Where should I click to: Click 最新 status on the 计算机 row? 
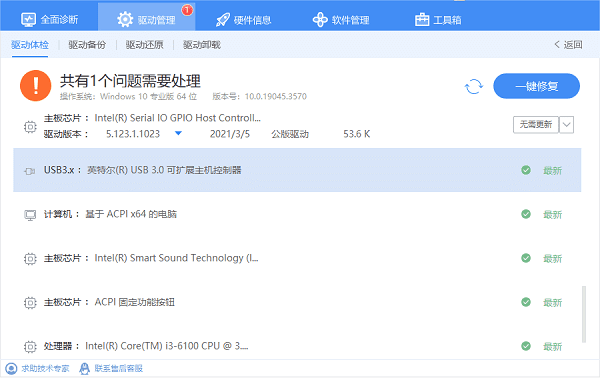pyautogui.click(x=553, y=215)
